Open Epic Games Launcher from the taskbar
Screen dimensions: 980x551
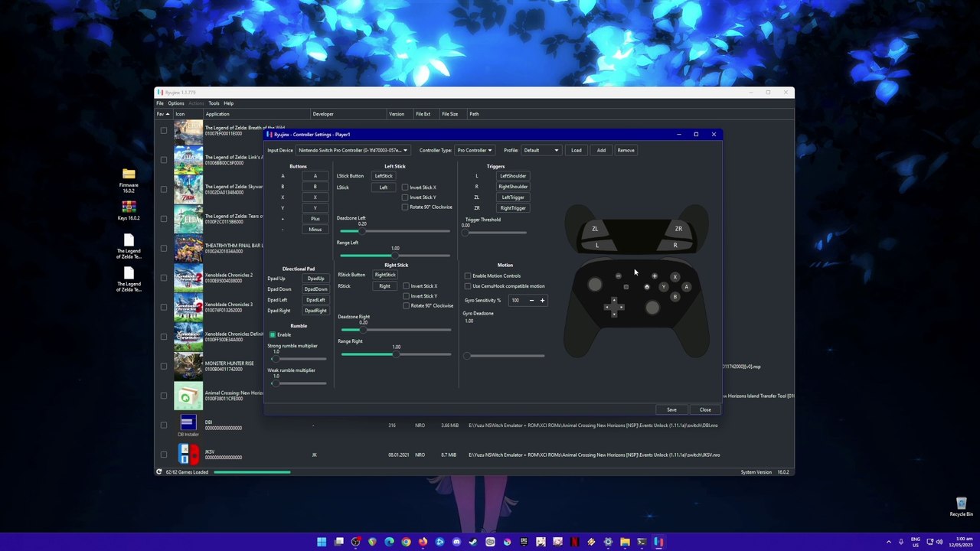click(524, 542)
